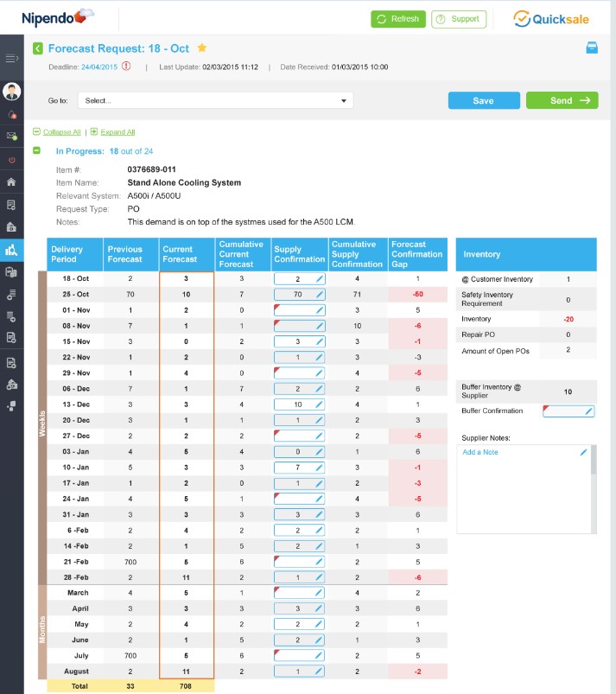The width and height of the screenshot is (616, 694).
Task: Send the forecast request
Action: tap(562, 100)
